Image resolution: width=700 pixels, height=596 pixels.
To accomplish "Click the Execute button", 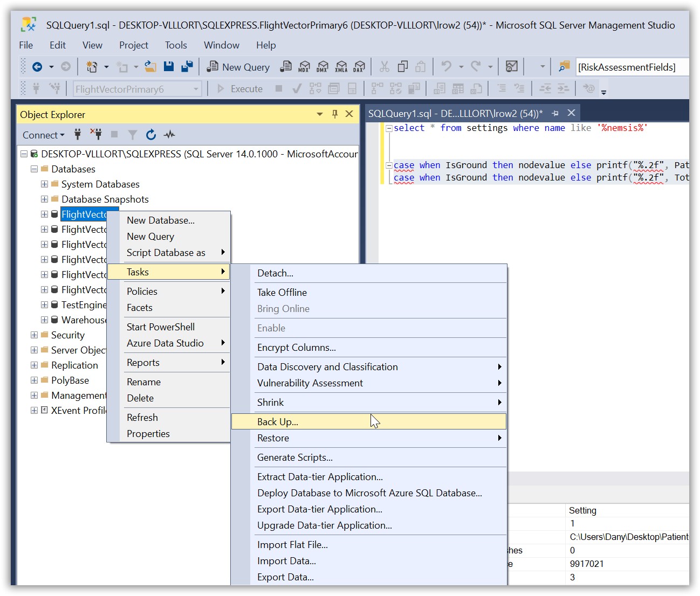I will coord(240,88).
